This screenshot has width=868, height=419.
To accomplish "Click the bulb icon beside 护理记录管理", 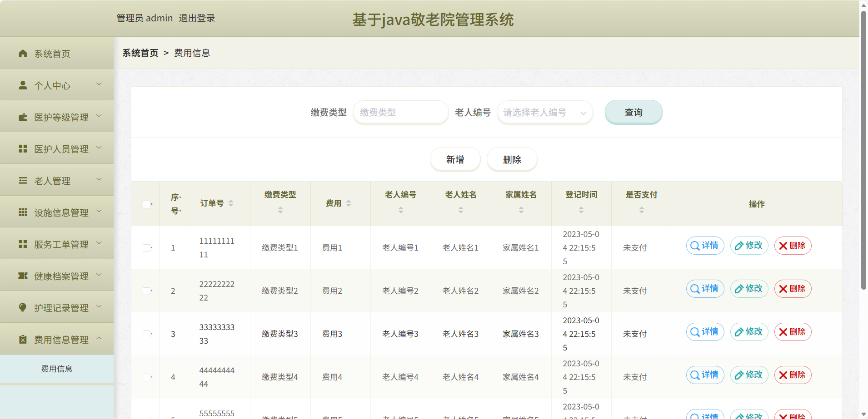I will point(23,308).
